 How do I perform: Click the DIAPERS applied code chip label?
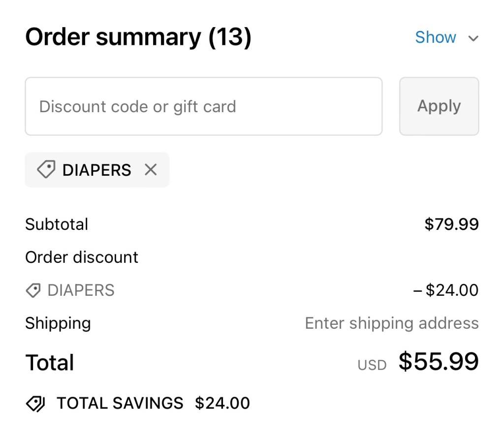(x=96, y=170)
